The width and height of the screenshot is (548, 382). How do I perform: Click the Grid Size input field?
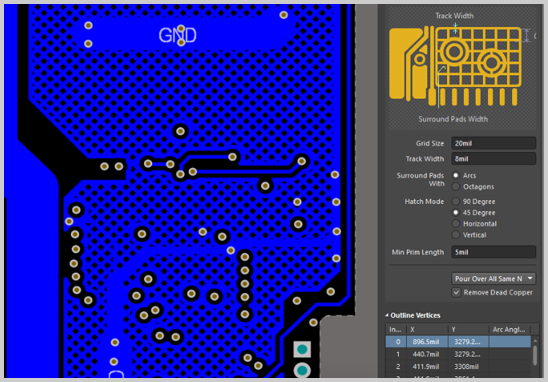pos(493,143)
